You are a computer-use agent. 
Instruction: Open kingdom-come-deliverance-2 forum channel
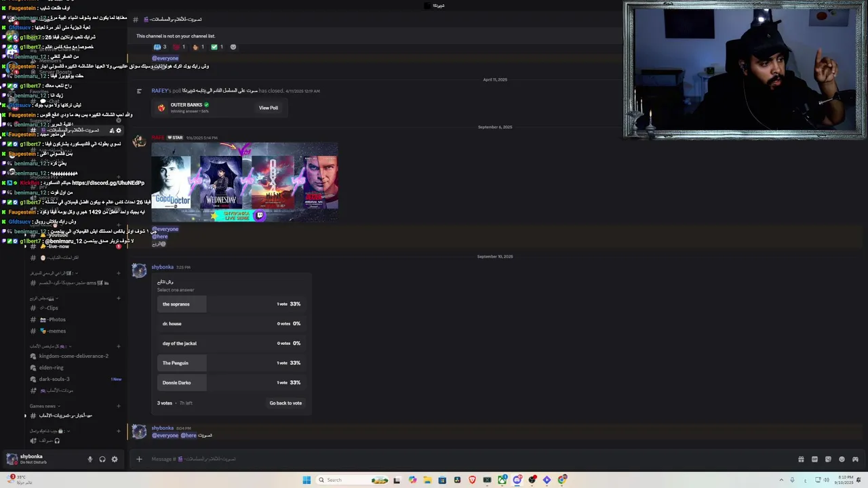pos(75,356)
